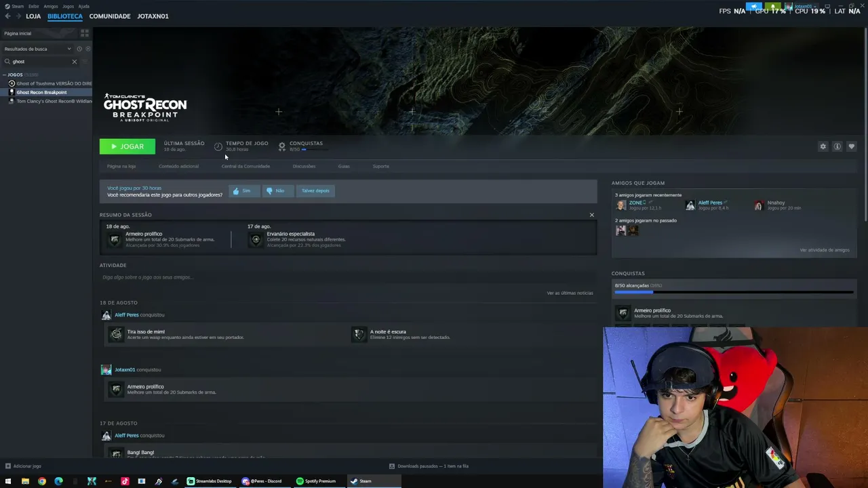Open Microsoft Edge from the taskbar

tap(58, 481)
